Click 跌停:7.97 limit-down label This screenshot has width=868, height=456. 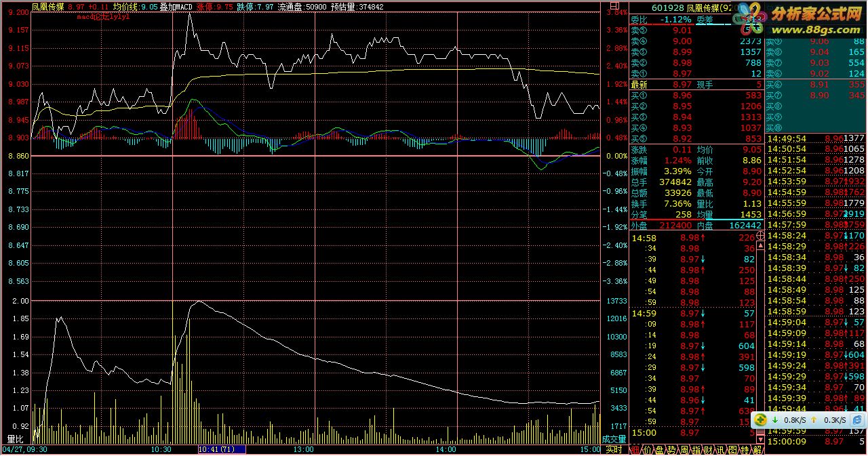coord(256,7)
